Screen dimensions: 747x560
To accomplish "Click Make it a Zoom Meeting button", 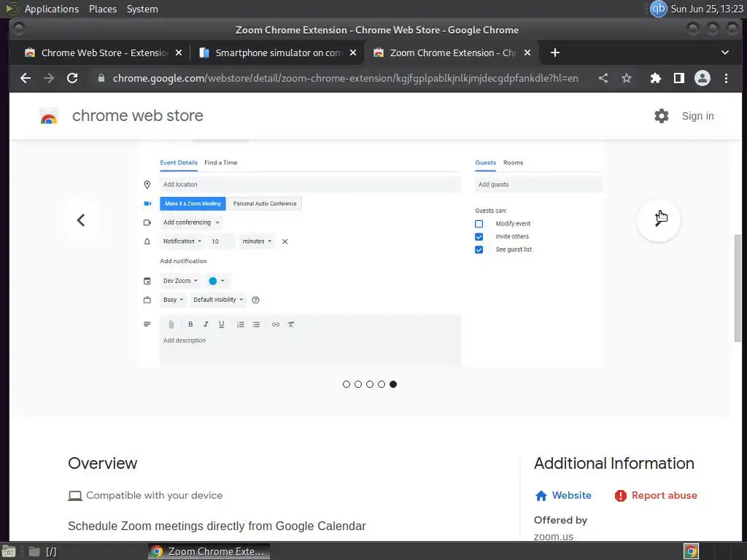I will [193, 203].
